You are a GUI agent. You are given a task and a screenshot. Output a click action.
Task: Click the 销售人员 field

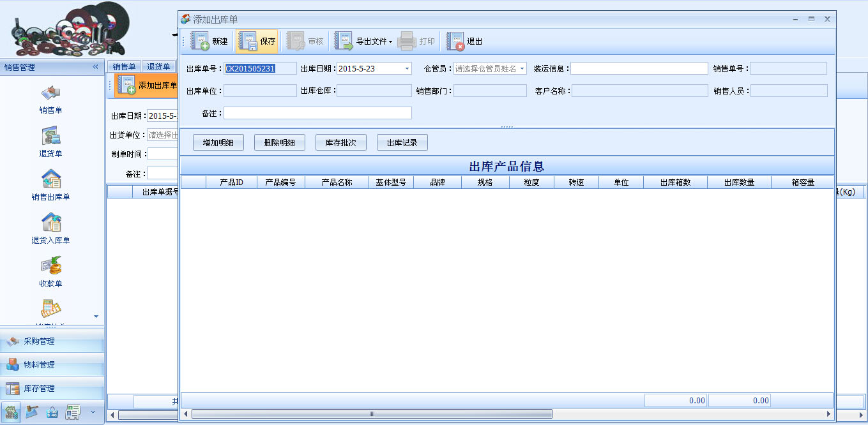pyautogui.click(x=789, y=91)
